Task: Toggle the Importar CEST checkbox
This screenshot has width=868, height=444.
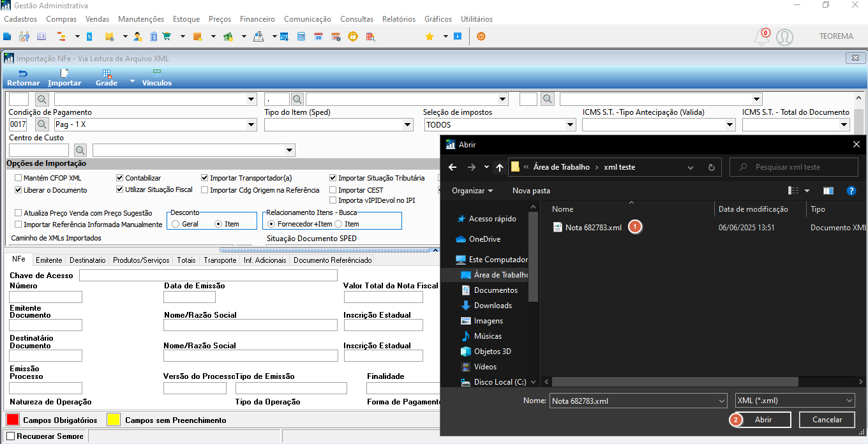Action: pos(333,190)
